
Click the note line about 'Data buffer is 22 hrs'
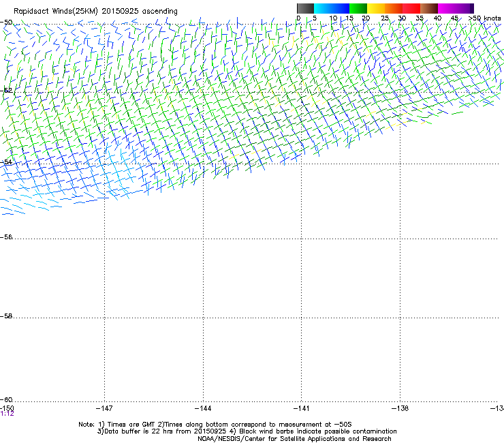(247, 431)
